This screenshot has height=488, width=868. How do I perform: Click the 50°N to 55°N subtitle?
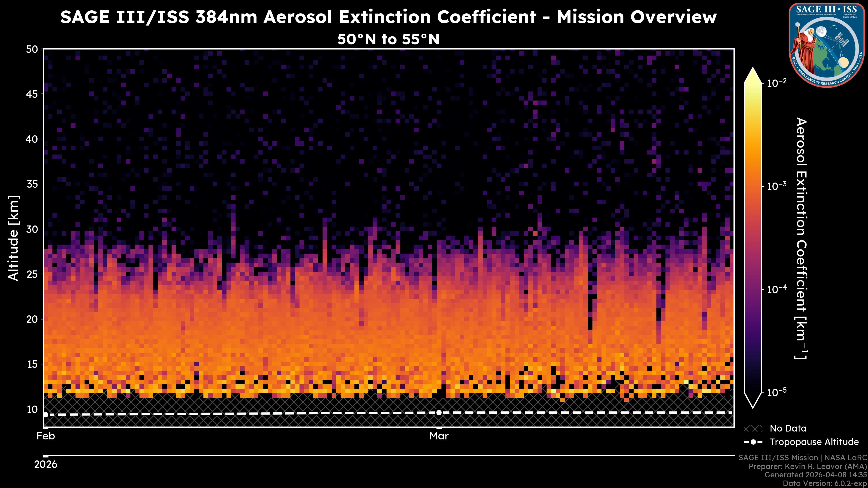click(x=388, y=39)
